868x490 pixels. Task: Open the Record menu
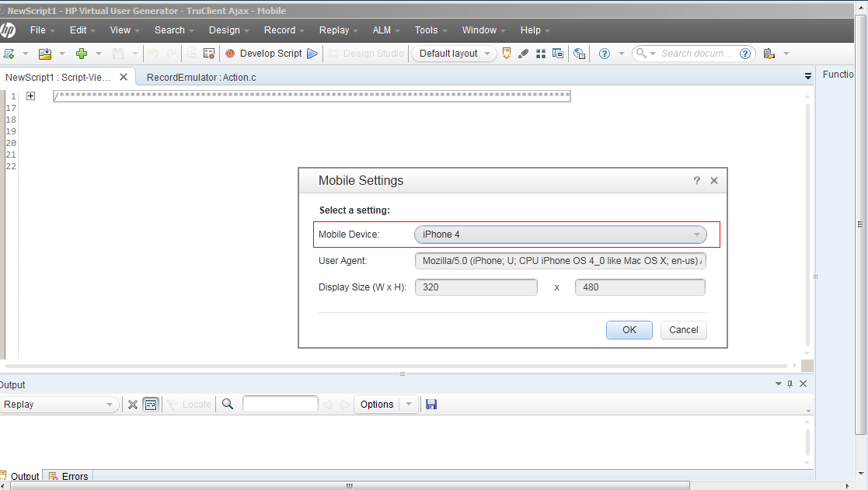284,30
